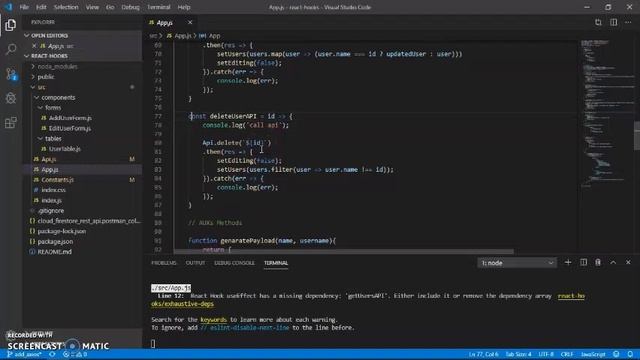Select the Terminal panel tab

[276, 263]
